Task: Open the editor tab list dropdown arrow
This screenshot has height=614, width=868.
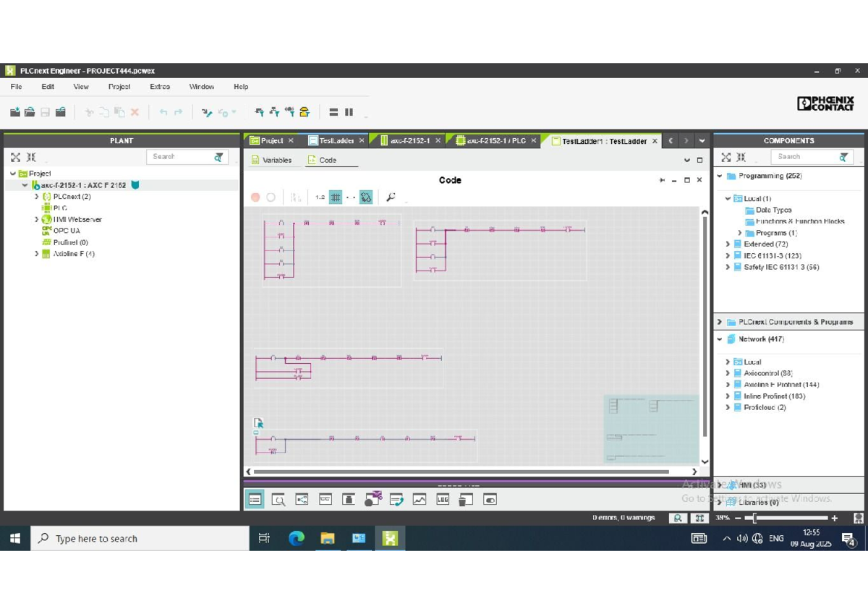Action: pos(702,140)
